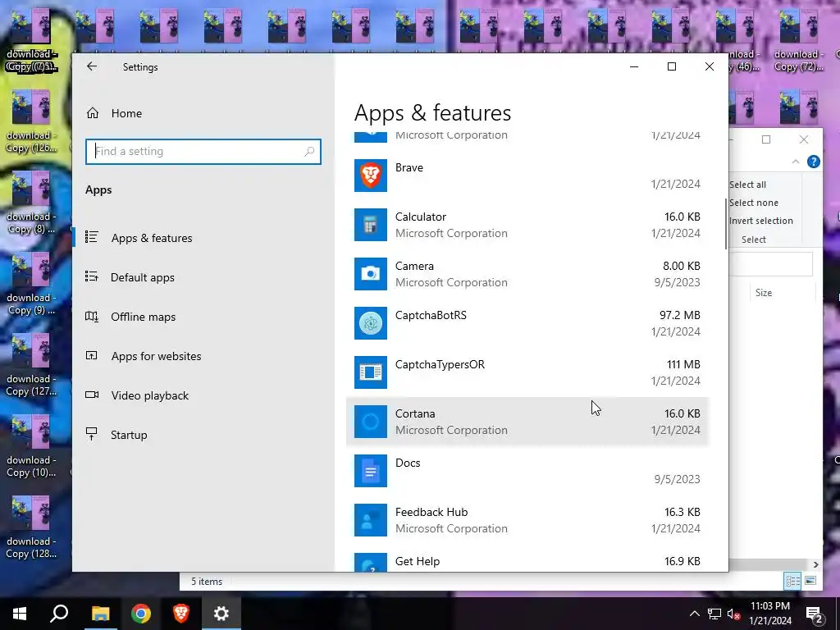Open the network tray icon
Image resolution: width=840 pixels, height=630 pixels.
click(x=714, y=614)
